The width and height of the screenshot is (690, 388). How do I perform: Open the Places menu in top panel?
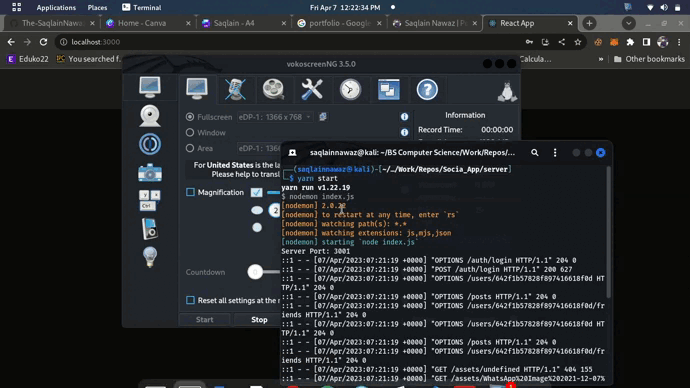click(97, 7)
